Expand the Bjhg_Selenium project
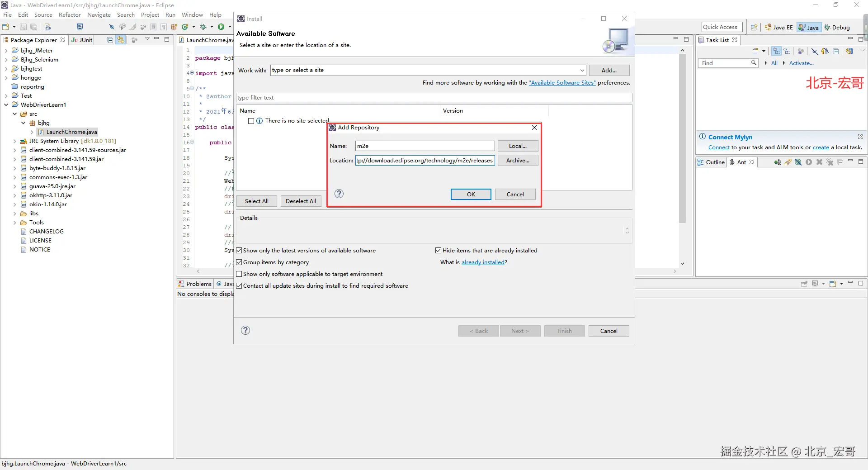 tap(6, 60)
